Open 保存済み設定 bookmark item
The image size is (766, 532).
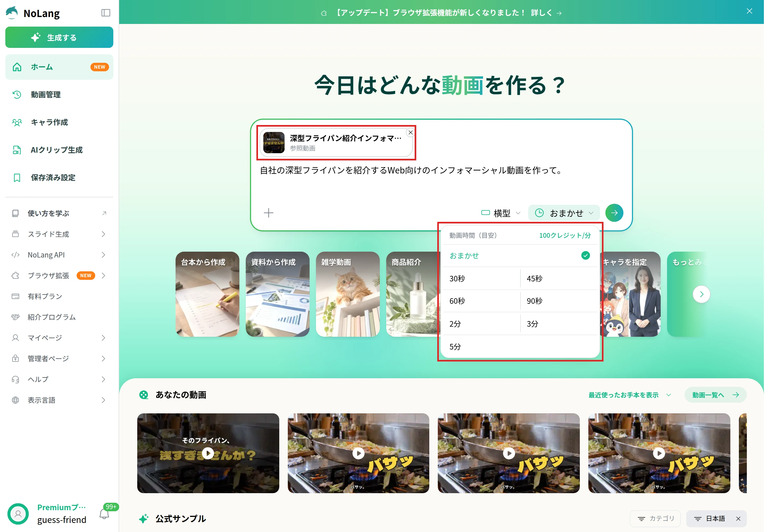coord(59,178)
